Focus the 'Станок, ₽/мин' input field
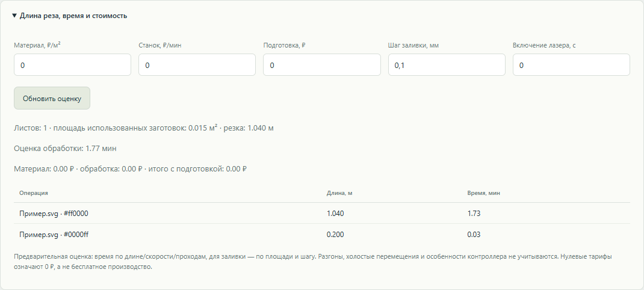Image resolution: width=644 pixels, height=290 pixels. [x=197, y=65]
